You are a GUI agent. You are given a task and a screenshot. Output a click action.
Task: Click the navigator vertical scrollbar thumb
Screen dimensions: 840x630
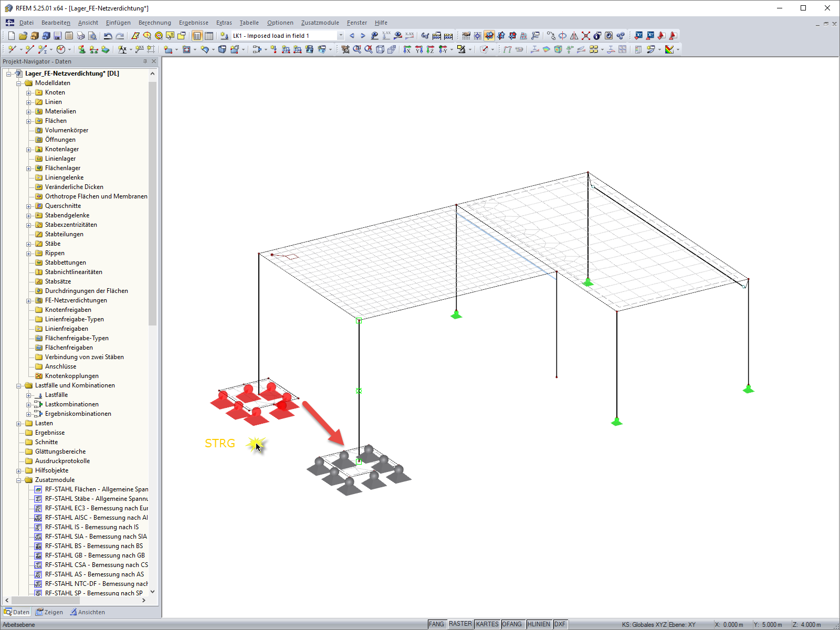[153, 204]
